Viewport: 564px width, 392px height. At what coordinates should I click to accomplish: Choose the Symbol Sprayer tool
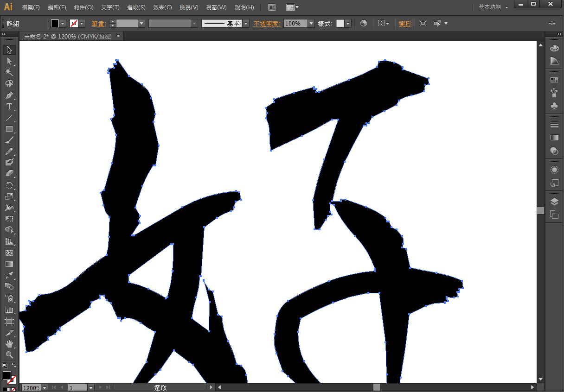9,298
